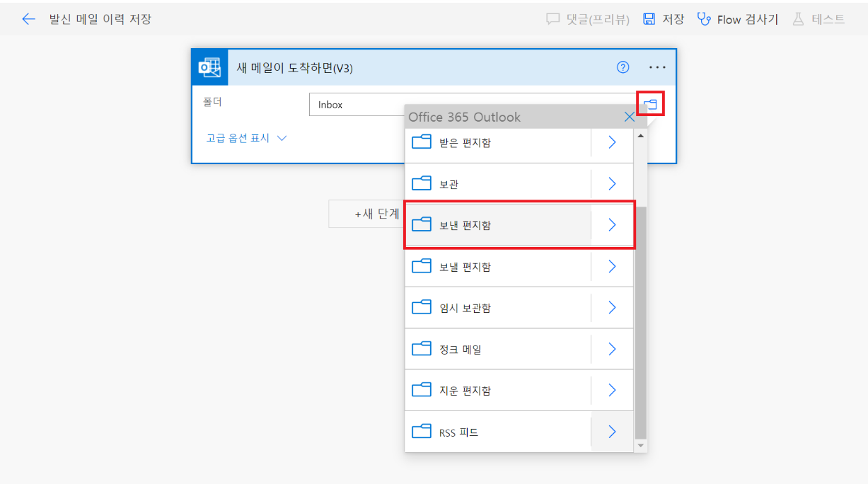868x484 pixels.
Task: Go back with the left arrow icon
Action: [x=28, y=19]
